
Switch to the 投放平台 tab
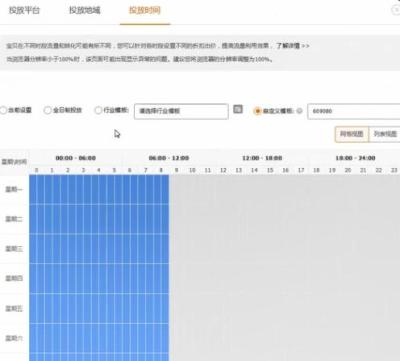click(x=24, y=10)
